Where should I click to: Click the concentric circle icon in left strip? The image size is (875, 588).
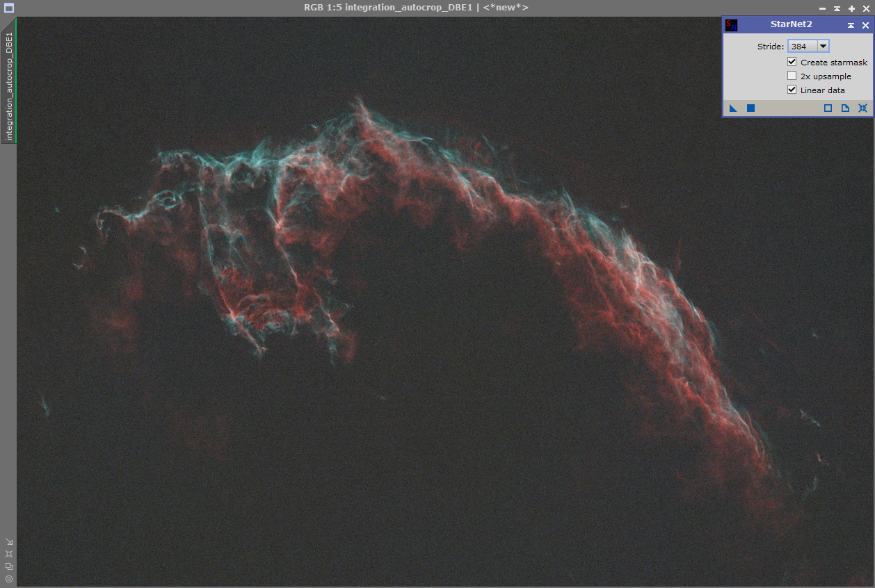pos(9,578)
